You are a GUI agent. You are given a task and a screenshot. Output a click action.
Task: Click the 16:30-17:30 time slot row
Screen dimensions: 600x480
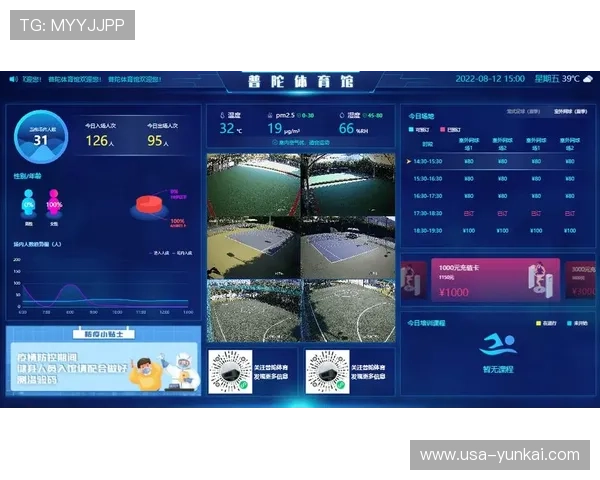point(496,196)
